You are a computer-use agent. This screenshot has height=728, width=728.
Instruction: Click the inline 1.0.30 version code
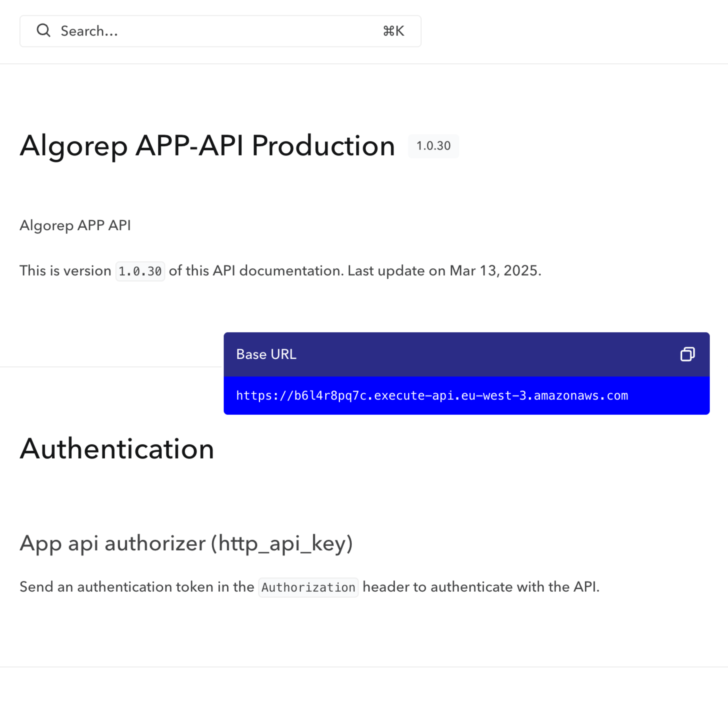[140, 271]
